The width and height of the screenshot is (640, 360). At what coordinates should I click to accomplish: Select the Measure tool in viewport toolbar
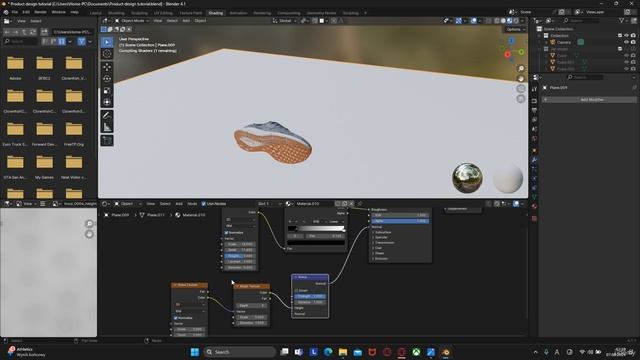point(107,127)
